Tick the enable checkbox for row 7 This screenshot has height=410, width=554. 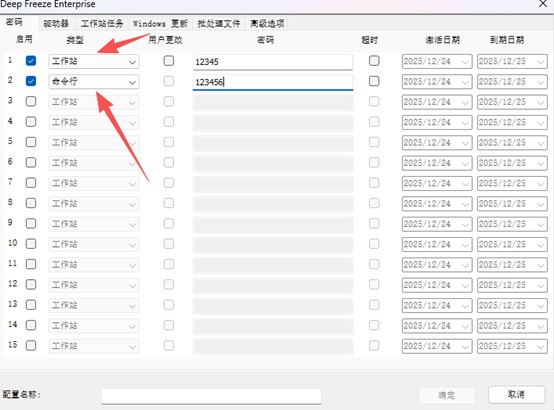click(x=31, y=183)
